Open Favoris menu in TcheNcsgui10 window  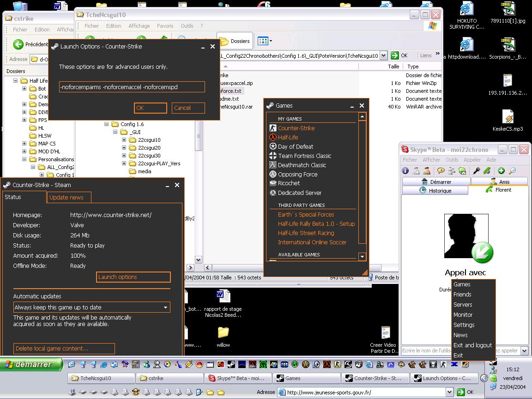point(165,26)
